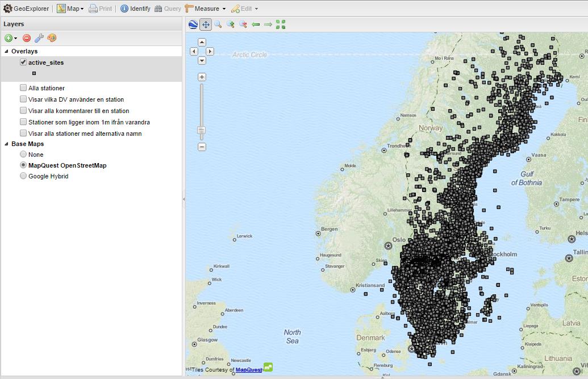Open the Edit dropdown arrow

coord(256,9)
